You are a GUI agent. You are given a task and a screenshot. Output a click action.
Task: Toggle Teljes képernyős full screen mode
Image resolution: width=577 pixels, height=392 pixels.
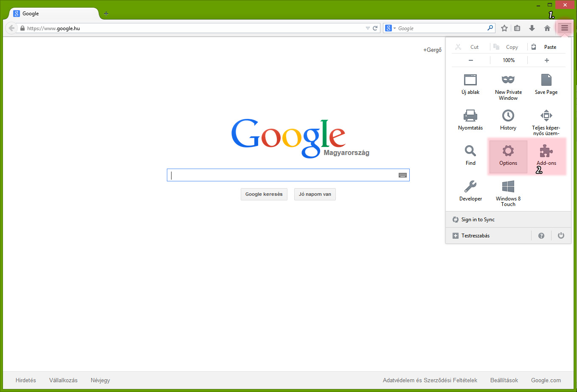point(546,116)
